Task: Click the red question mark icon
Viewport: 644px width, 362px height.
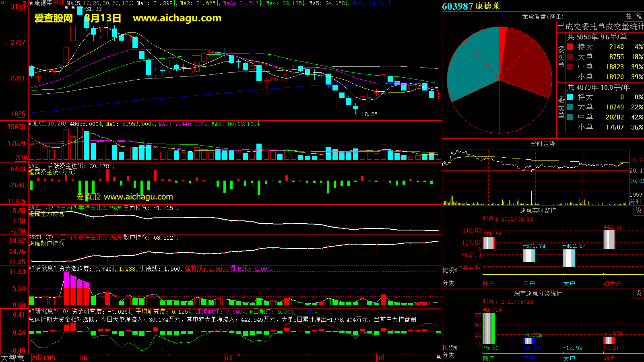Action: point(25,3)
